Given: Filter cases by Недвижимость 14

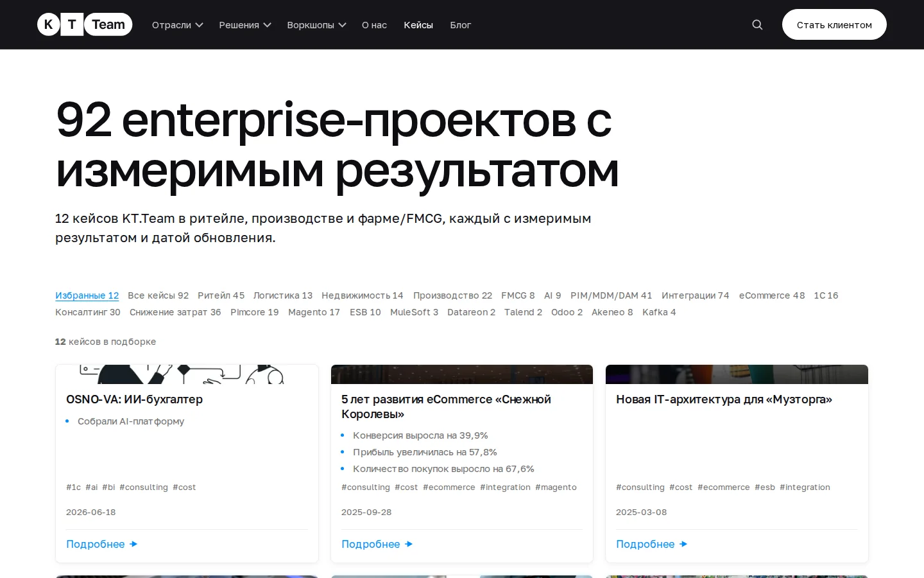Looking at the screenshot, I should point(362,295).
